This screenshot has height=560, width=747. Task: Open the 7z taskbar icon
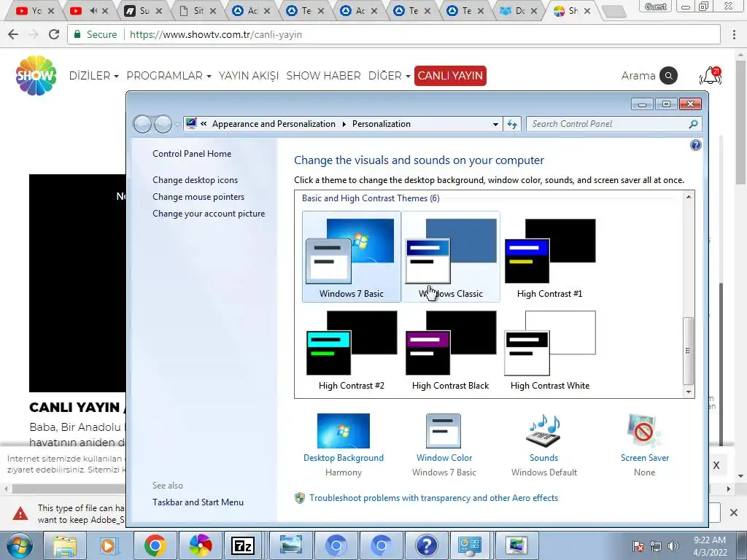click(243, 545)
